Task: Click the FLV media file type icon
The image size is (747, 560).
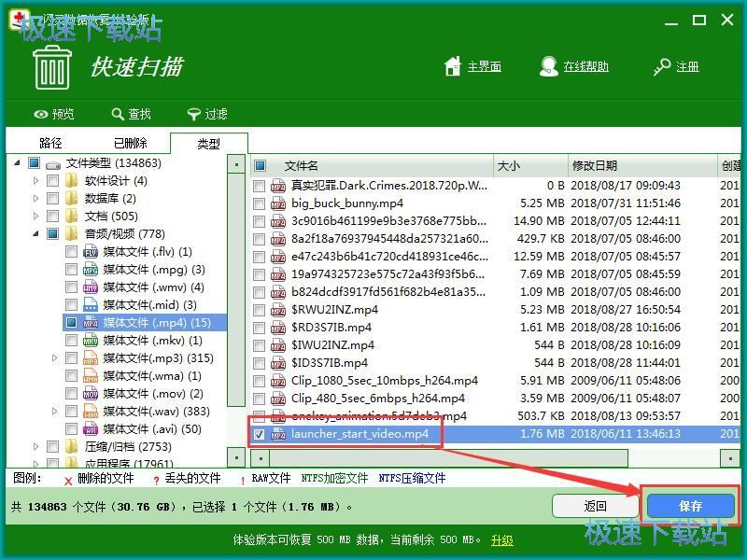Action: pyautogui.click(x=91, y=252)
